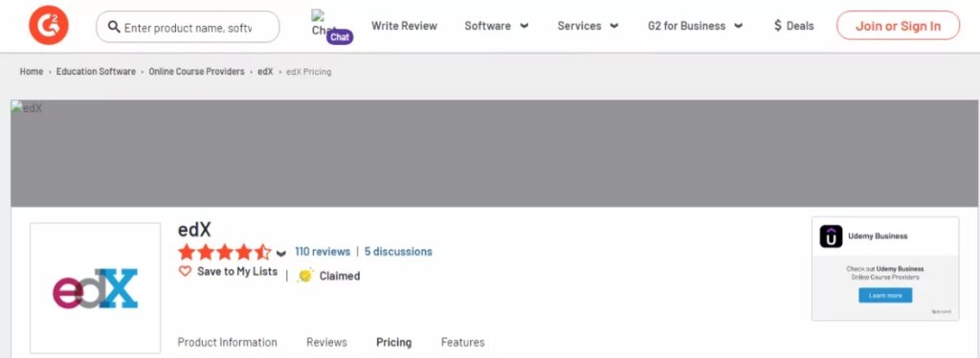The image size is (980, 358).
Task: Click the G2 logo icon
Action: click(48, 26)
